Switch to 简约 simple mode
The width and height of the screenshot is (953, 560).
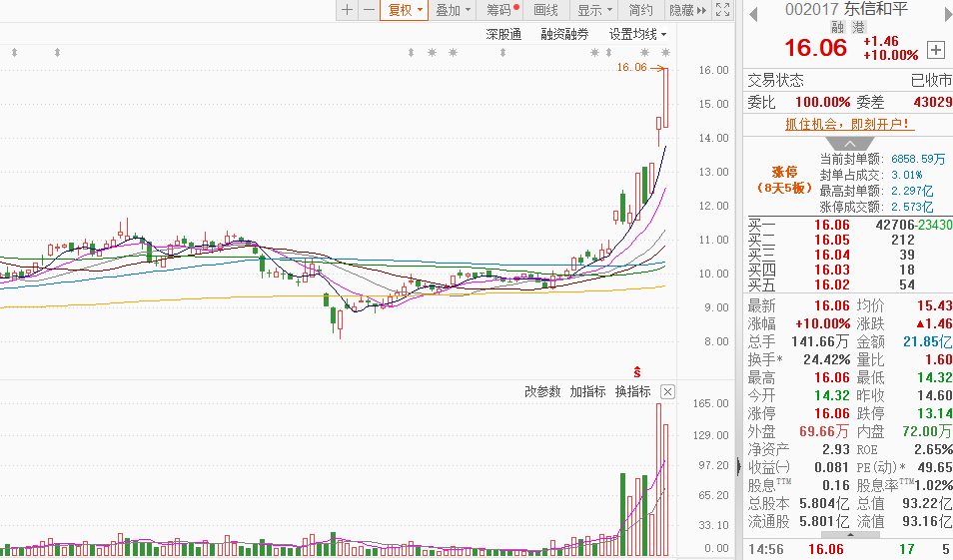[x=640, y=10]
